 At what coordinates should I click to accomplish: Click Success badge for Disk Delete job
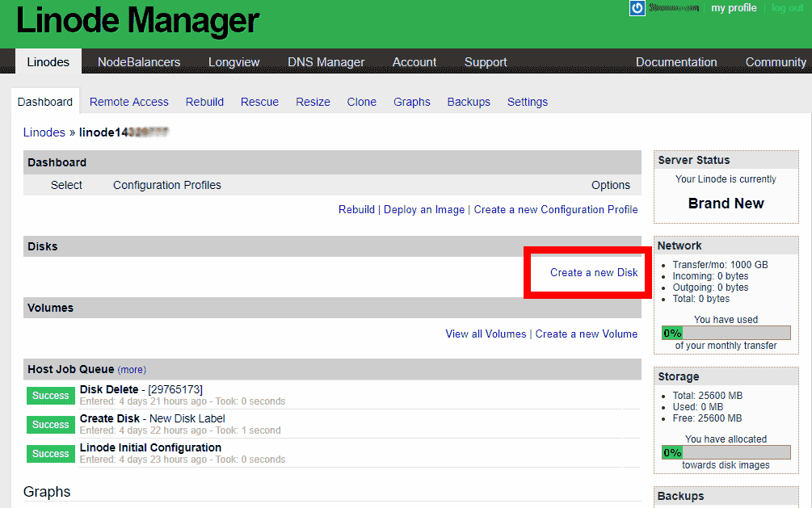tap(51, 395)
